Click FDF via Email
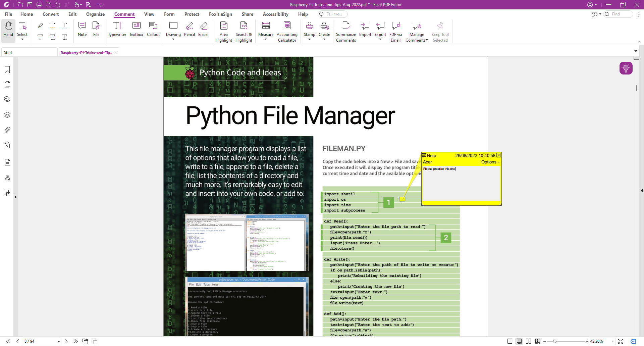This screenshot has width=644, height=346. pos(395,30)
